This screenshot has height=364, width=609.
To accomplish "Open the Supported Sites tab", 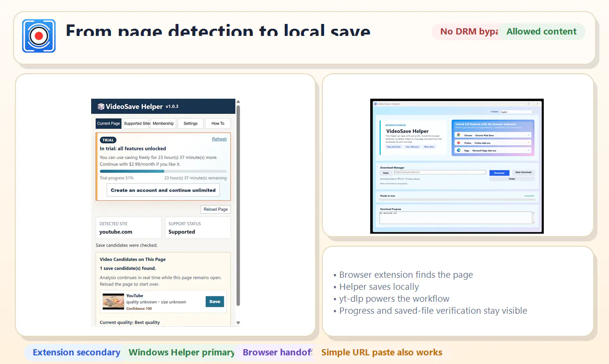I will (137, 124).
